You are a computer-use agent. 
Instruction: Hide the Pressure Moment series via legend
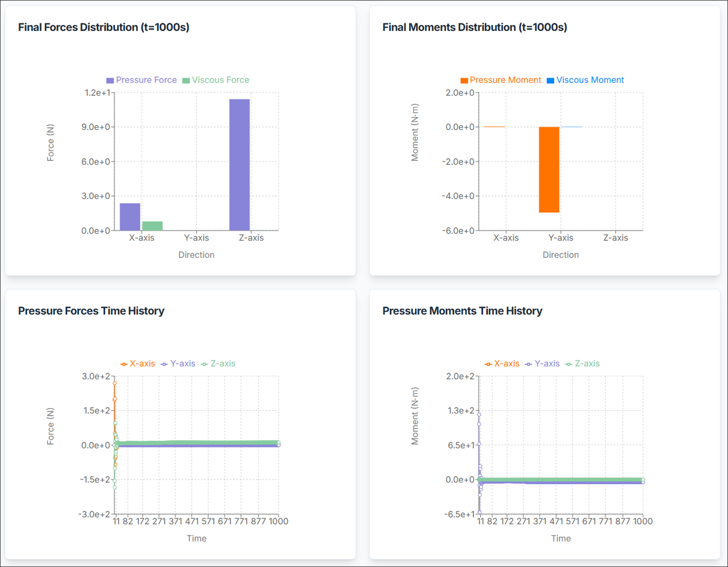pyautogui.click(x=501, y=80)
